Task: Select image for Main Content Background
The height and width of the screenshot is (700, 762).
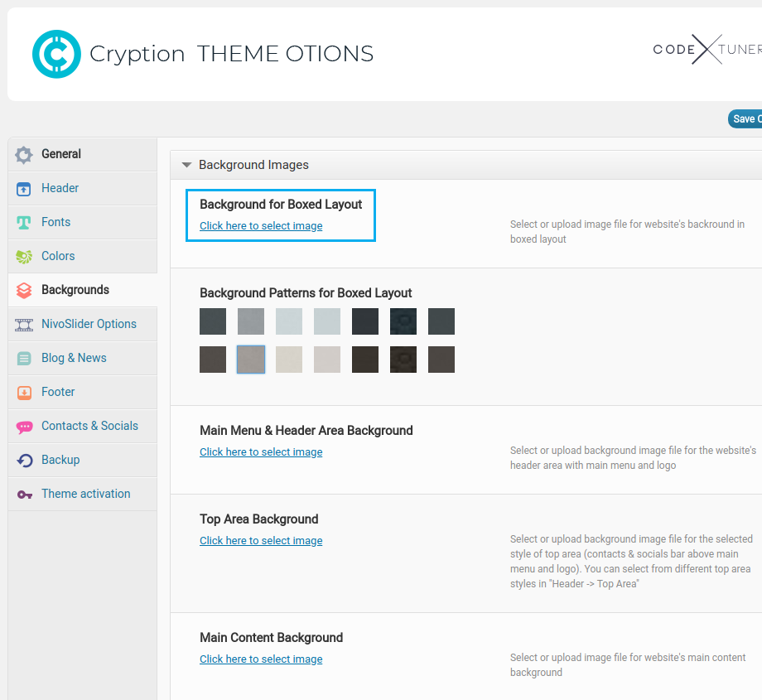Action: coord(261,659)
